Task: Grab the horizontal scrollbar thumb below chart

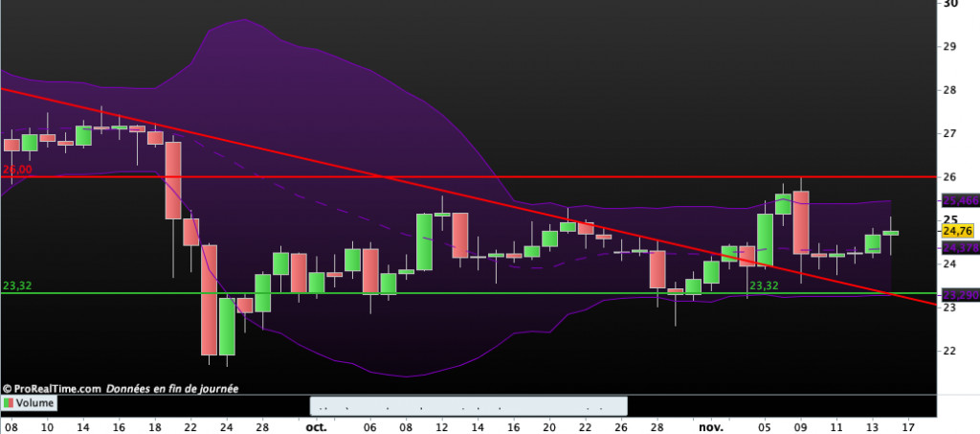Action: pos(468,405)
